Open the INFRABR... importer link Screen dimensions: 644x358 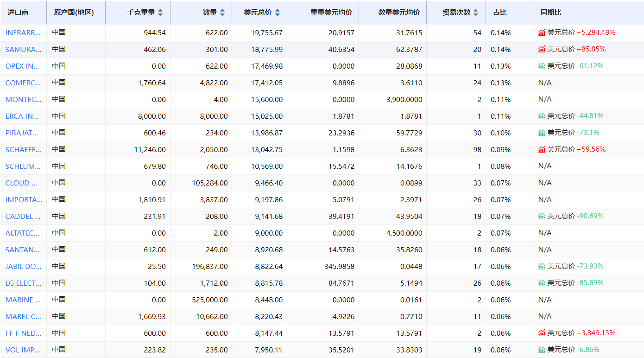pos(23,32)
